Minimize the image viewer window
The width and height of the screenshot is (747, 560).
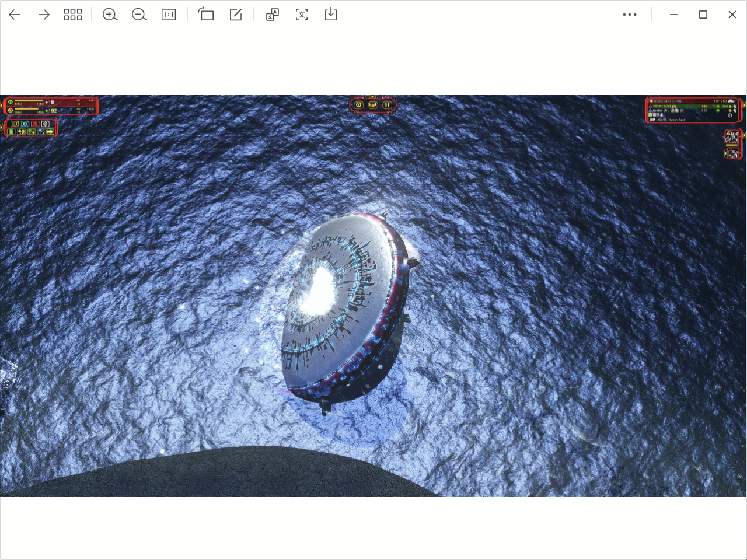point(674,15)
